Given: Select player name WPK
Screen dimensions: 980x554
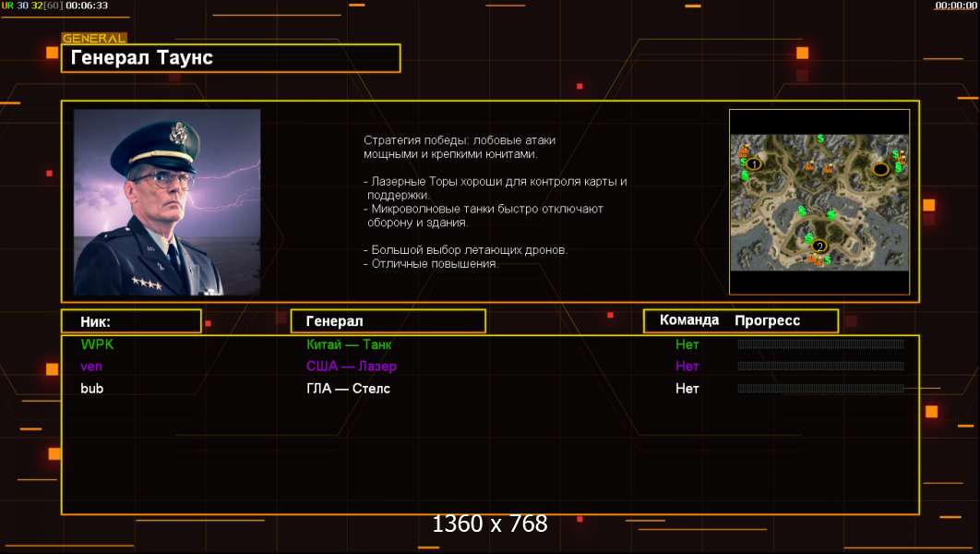Looking at the screenshot, I should [97, 343].
